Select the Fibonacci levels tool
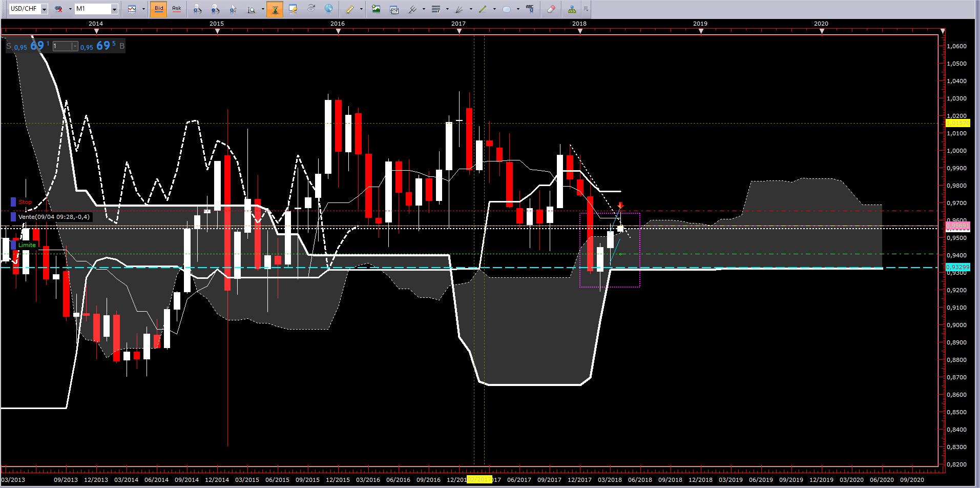Screen dimensions: 980x488 pos(436,9)
